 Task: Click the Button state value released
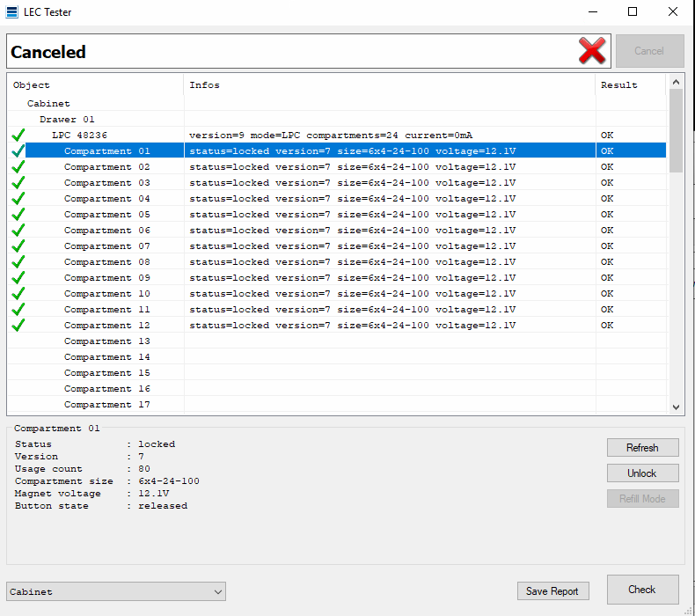[163, 506]
